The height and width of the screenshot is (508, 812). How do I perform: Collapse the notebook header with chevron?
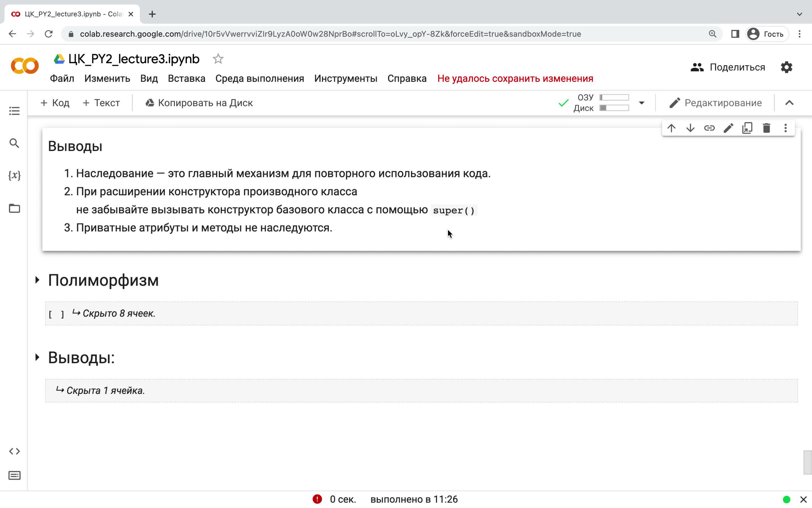pyautogui.click(x=789, y=103)
